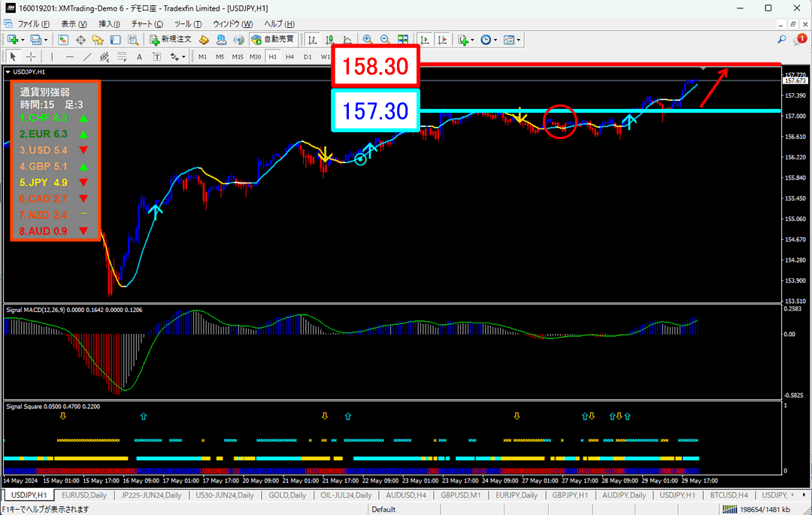812x515 pixels.
Task: Switch timeframe to M15
Action: (x=238, y=56)
